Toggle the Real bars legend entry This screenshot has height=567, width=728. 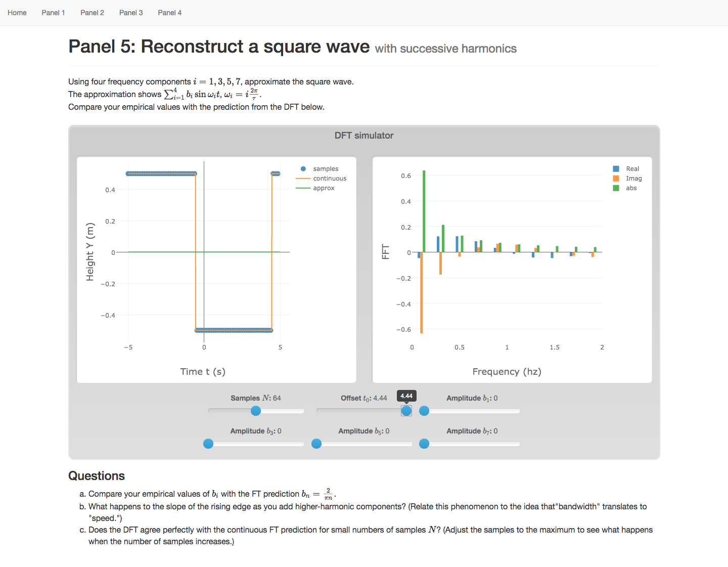point(632,169)
